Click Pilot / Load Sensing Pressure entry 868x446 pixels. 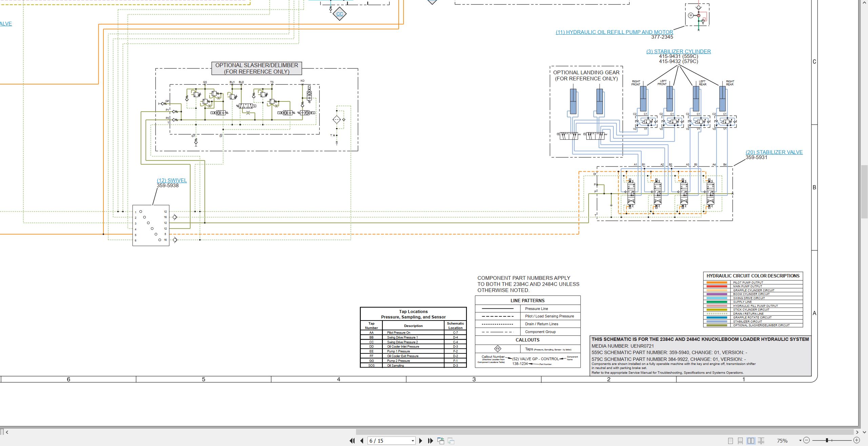[528, 316]
